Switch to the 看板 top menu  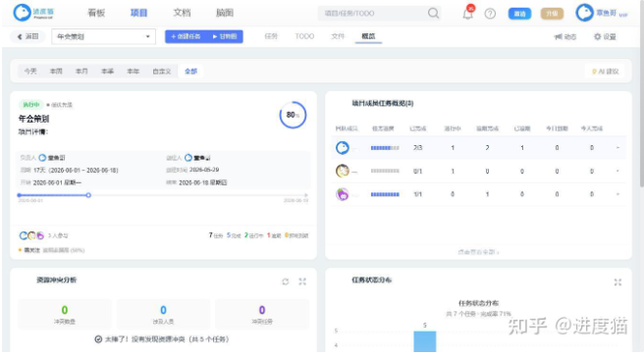tap(96, 13)
